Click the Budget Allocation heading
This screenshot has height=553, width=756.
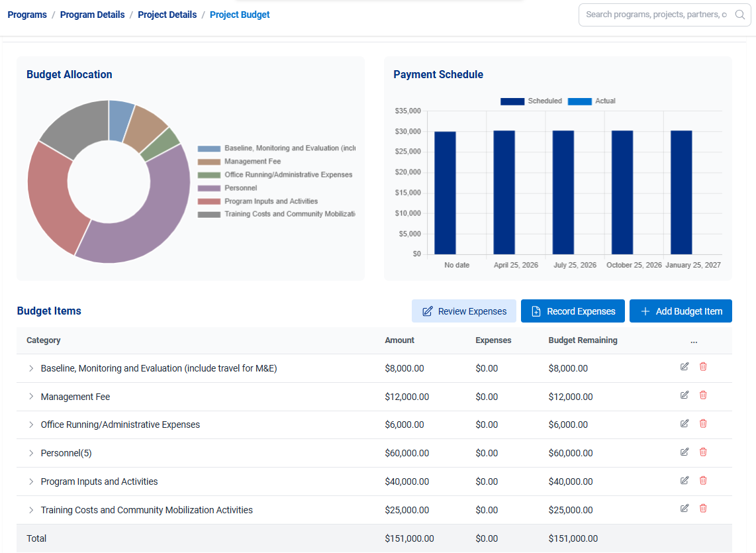pyautogui.click(x=70, y=74)
